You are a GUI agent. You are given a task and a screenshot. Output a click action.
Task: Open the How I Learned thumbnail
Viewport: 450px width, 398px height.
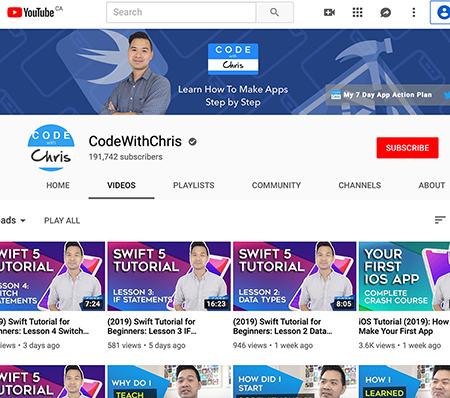click(404, 381)
